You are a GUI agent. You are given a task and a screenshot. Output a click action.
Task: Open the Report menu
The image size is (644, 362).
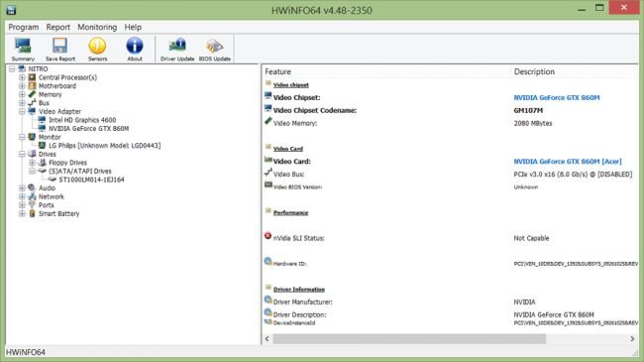[57, 27]
